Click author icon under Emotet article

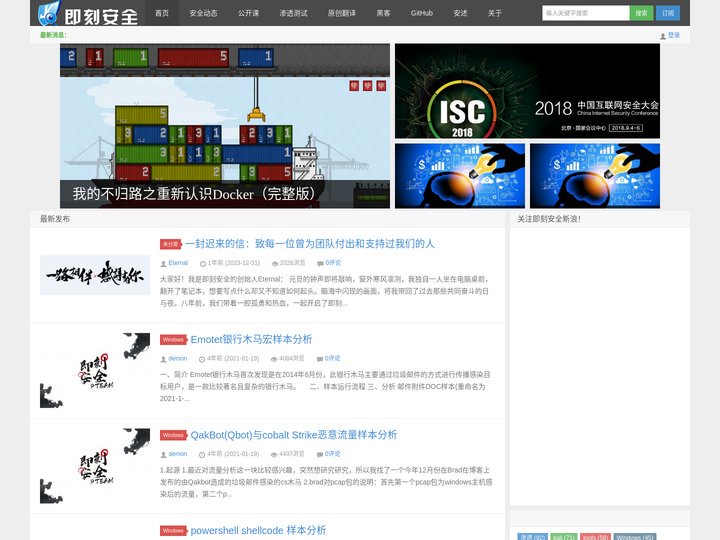pos(163,359)
